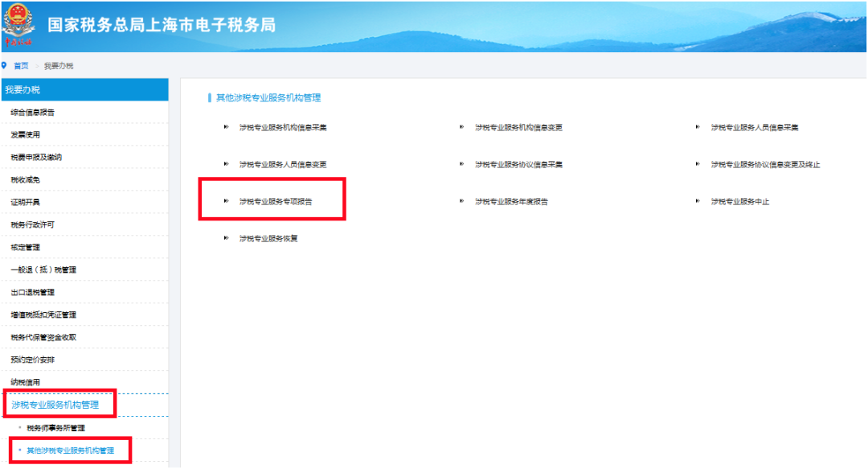Viewport: 868px width, 469px height.
Task: Open 涉税专业服务年度报告 link
Action: click(x=511, y=202)
